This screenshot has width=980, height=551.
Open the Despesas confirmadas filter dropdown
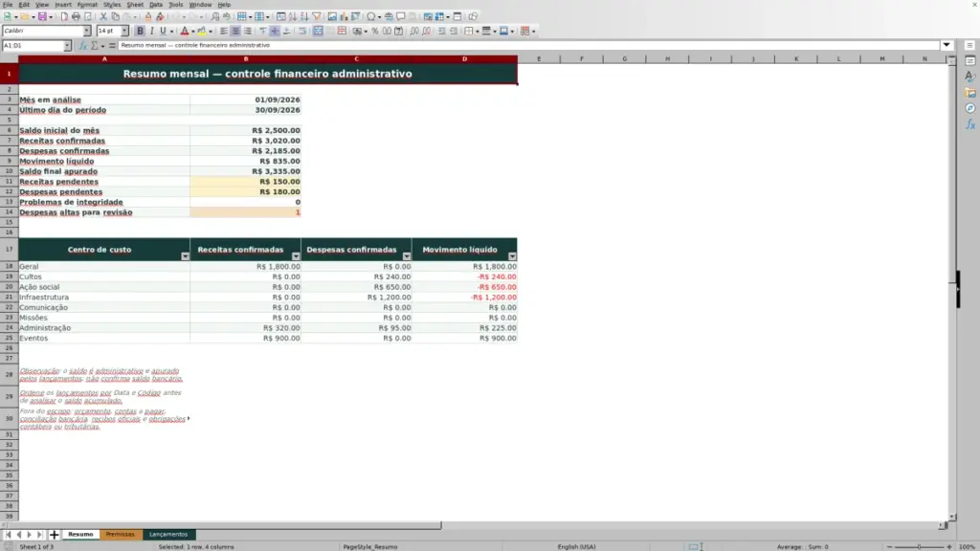tap(407, 256)
